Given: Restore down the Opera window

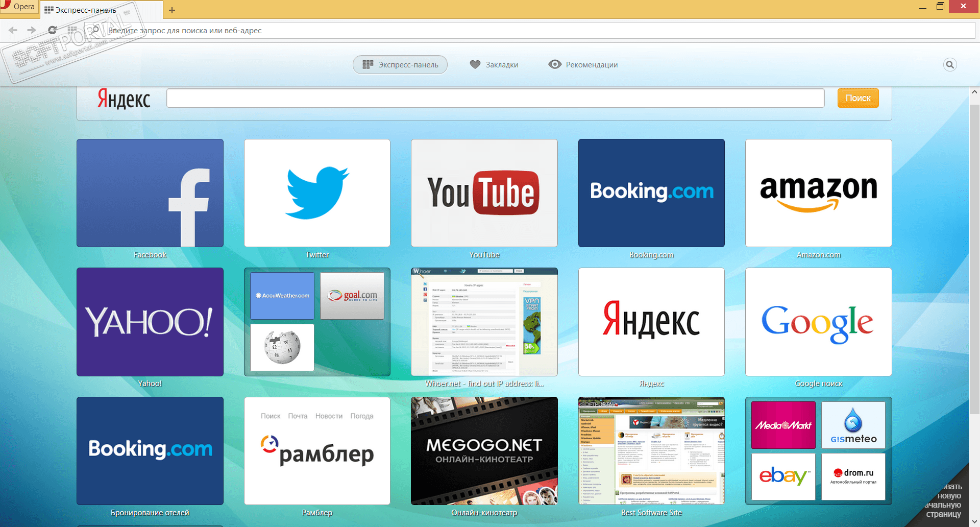Looking at the screenshot, I should pos(940,6).
